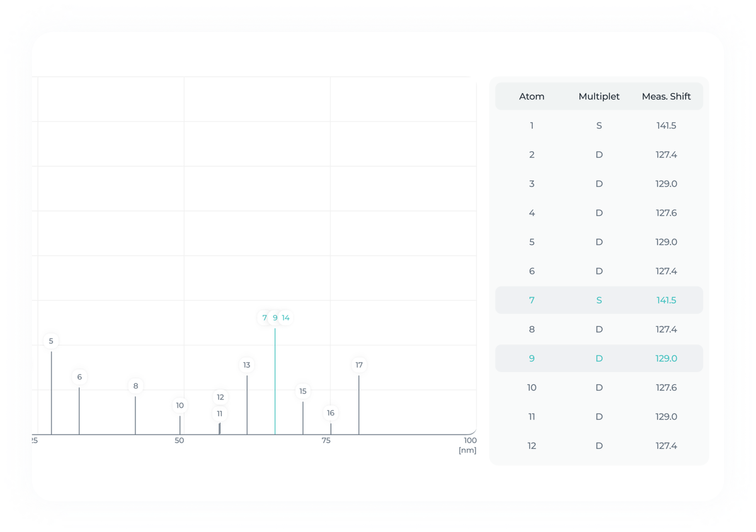Sort by the Atom column header
This screenshot has width=756, height=532.
[532, 96]
